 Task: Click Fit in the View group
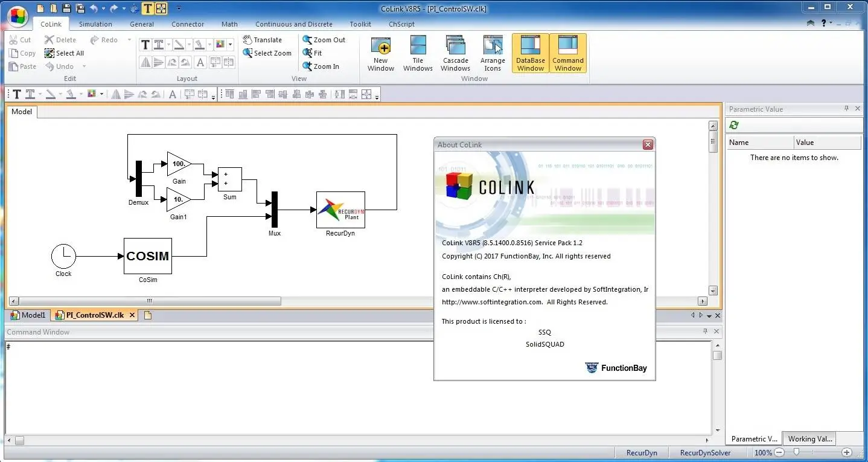pyautogui.click(x=313, y=53)
